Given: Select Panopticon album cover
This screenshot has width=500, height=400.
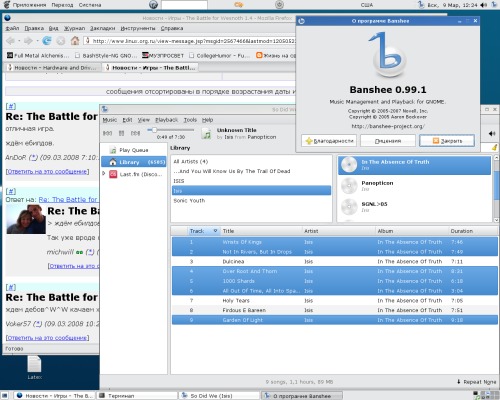Looking at the screenshot, I should click(x=349, y=186).
